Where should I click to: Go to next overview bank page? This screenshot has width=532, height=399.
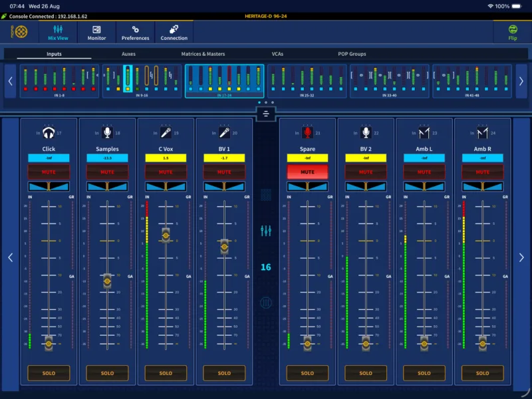(x=521, y=81)
